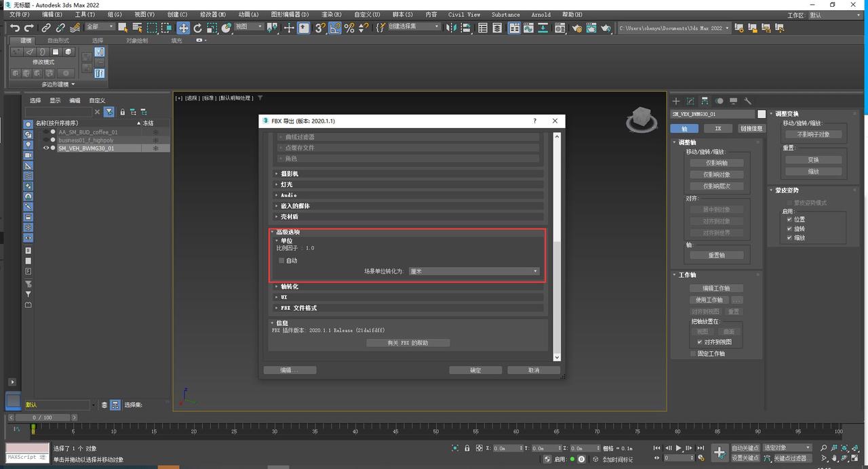Image resolution: width=868 pixels, height=469 pixels.
Task: Click the Undo arrow icon
Action: pyautogui.click(x=15, y=28)
